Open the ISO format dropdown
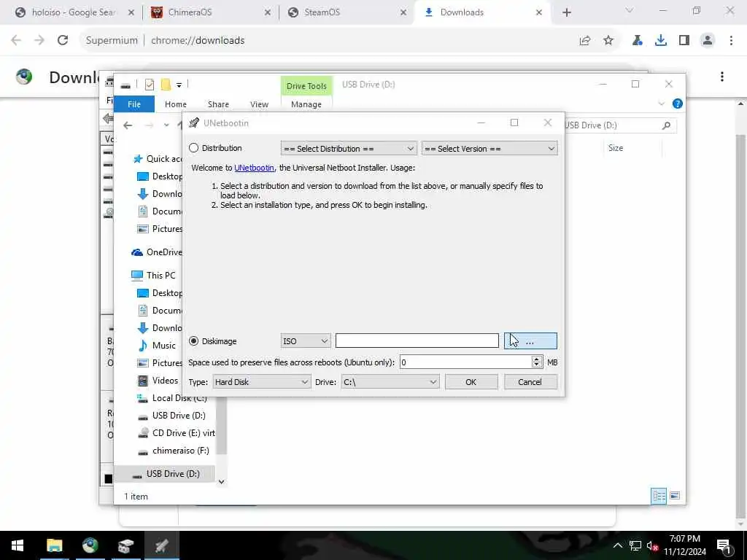 [305, 341]
